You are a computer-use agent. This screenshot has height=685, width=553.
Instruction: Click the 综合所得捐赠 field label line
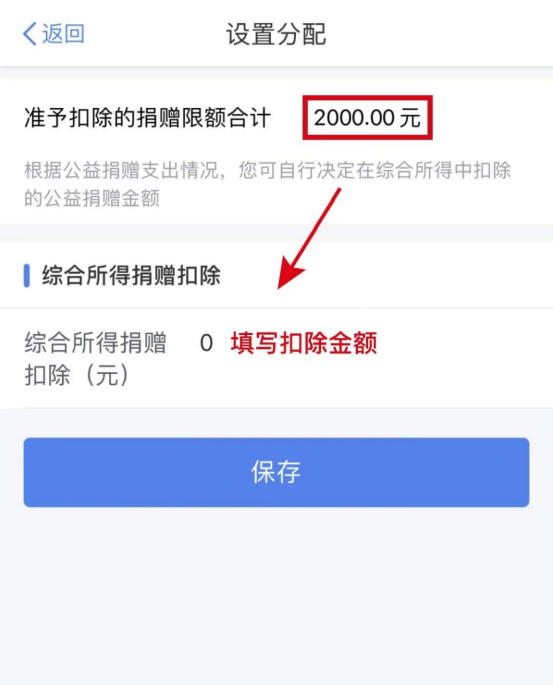click(95, 342)
